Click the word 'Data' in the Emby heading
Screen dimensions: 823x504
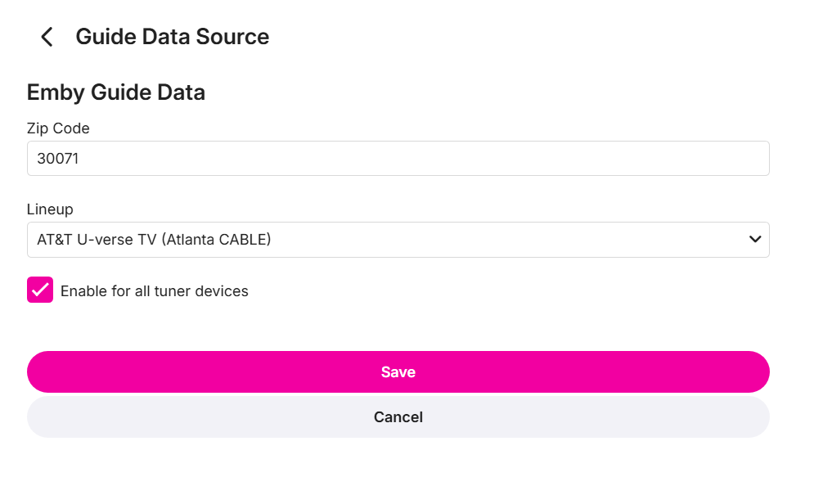182,92
